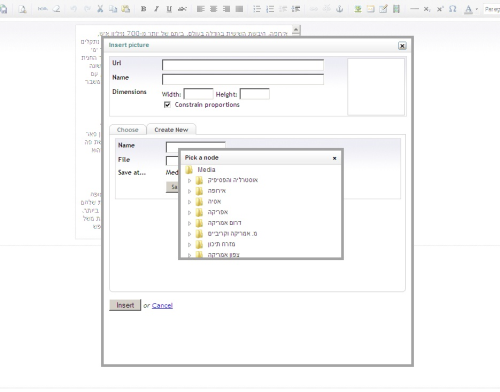The image size is (500, 392).
Task: Align text left
Action: 200,9
